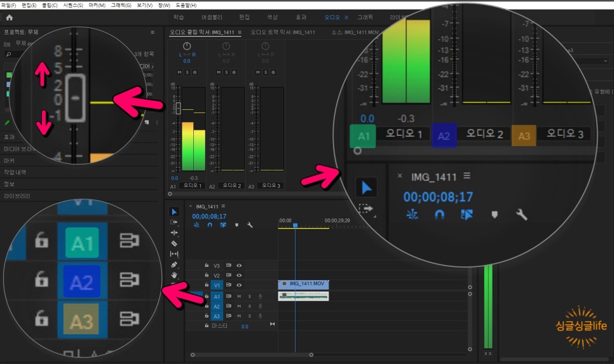Toggle sync lock for A3 track
Image resolution: width=614 pixels, height=364 pixels.
coord(229,316)
